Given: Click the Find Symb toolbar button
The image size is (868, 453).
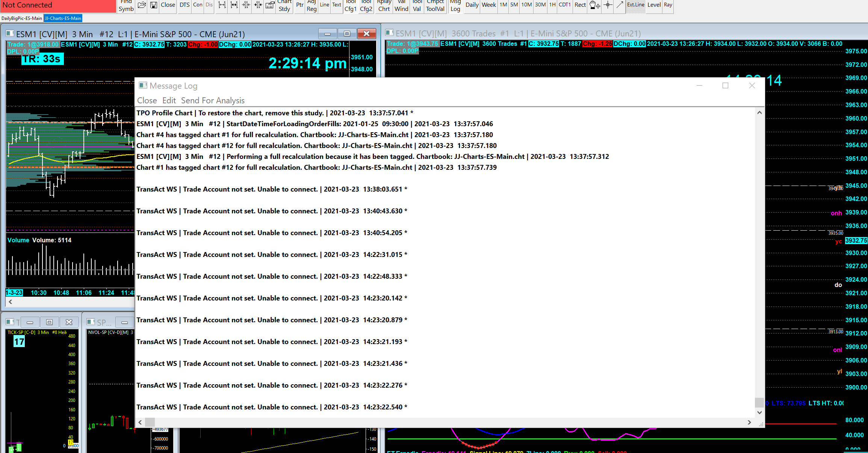Looking at the screenshot, I should 126,6.
